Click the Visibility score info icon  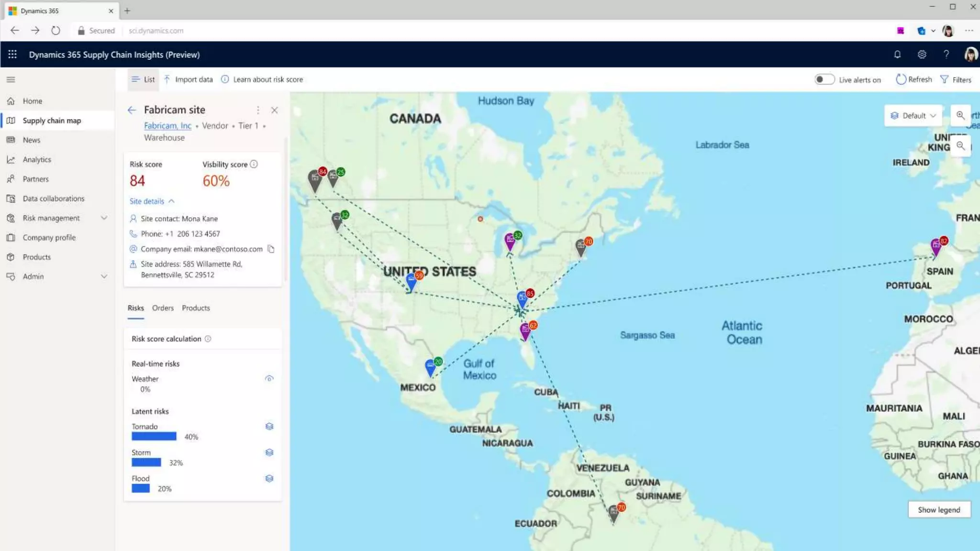(x=254, y=164)
